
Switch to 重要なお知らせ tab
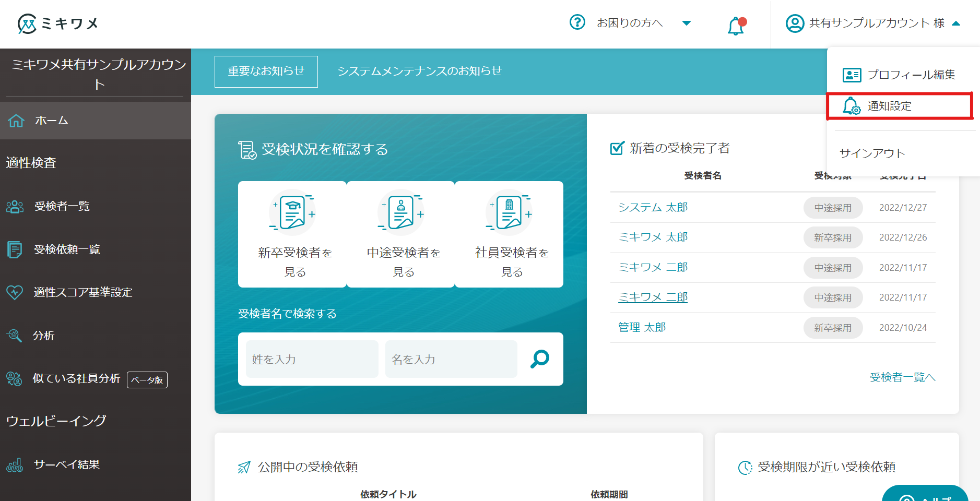[x=266, y=71]
